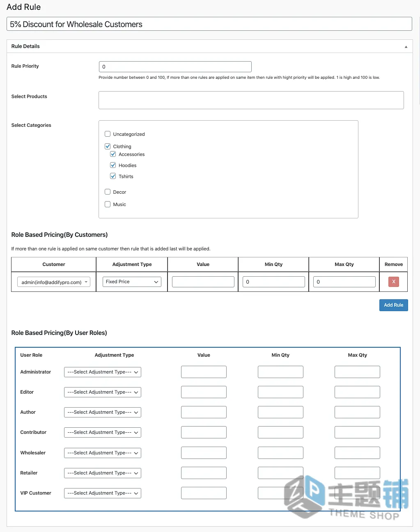Click the Editor Value field
Screen dimensions: 420x532
pos(204,392)
